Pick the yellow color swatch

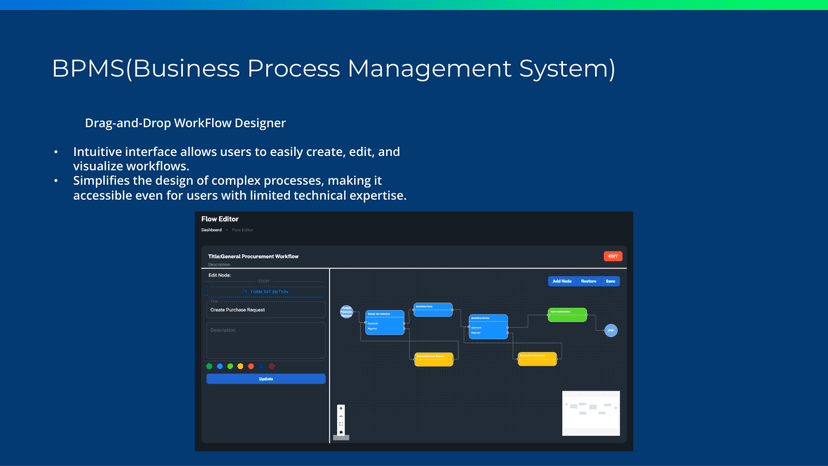pyautogui.click(x=240, y=366)
